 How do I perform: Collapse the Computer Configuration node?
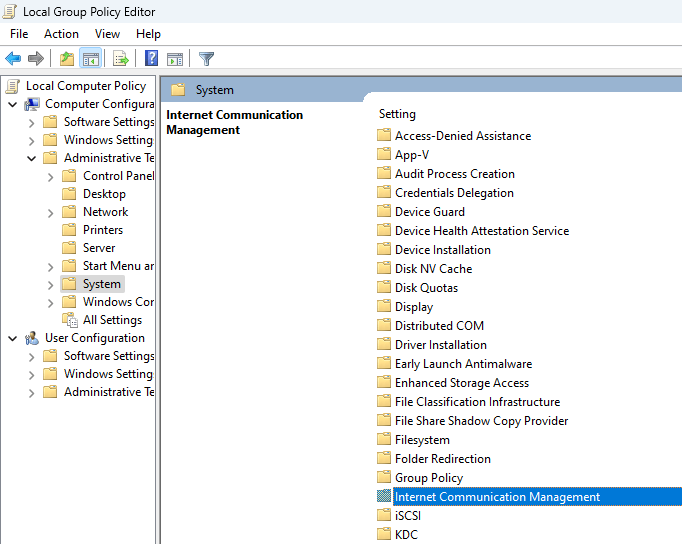click(13, 104)
